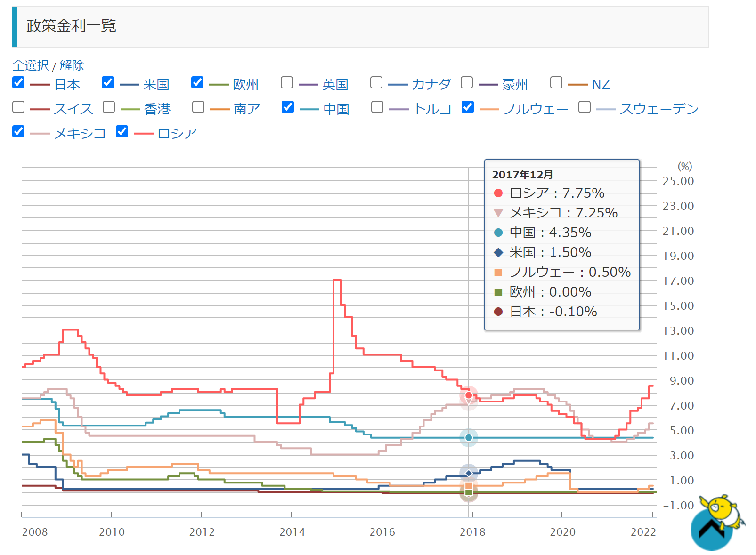Screen dimensions: 756x555
Task: Click the 英国 legend label
Action: coord(335,85)
